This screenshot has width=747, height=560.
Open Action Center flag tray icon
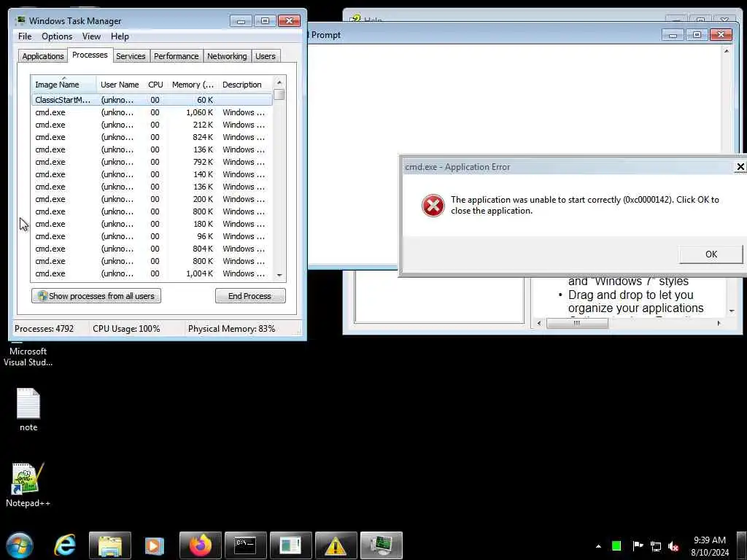tap(638, 545)
